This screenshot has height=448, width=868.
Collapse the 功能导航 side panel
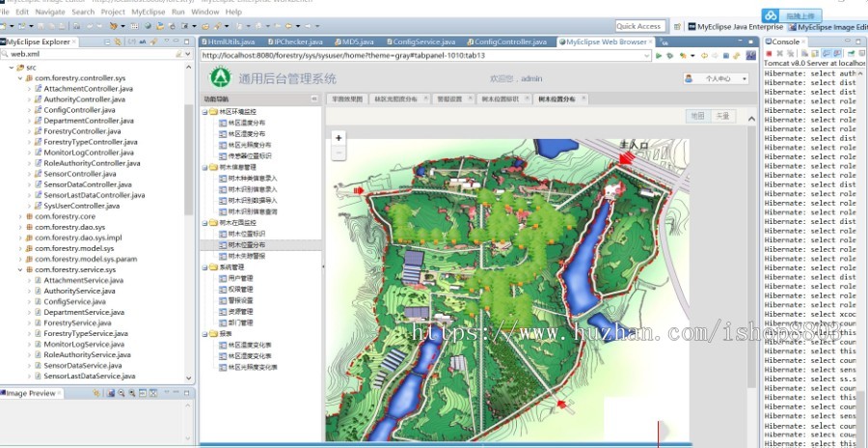click(x=315, y=99)
